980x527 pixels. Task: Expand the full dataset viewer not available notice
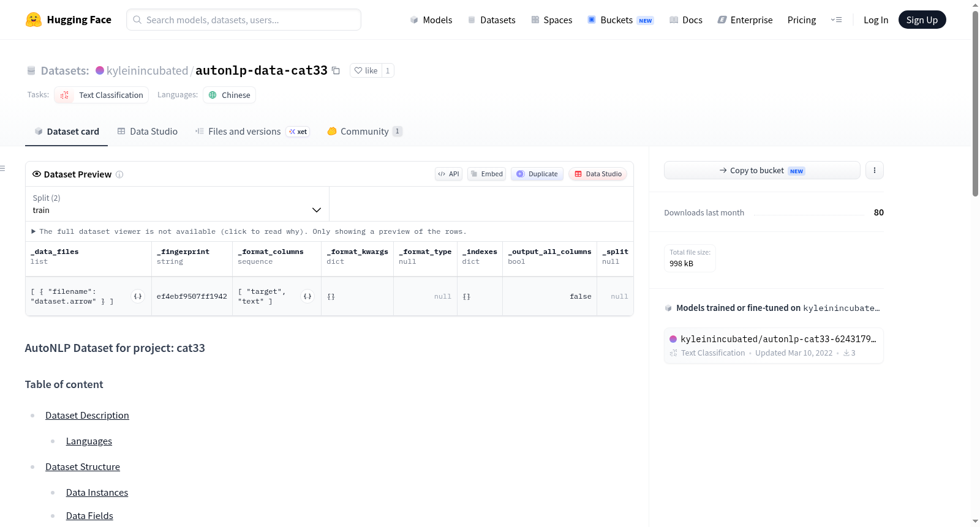click(x=249, y=231)
